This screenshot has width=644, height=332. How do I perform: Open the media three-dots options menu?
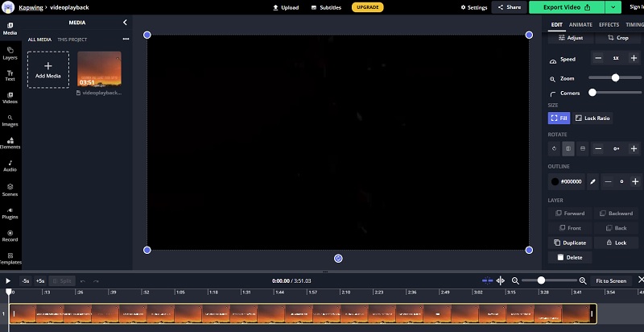tap(126, 39)
